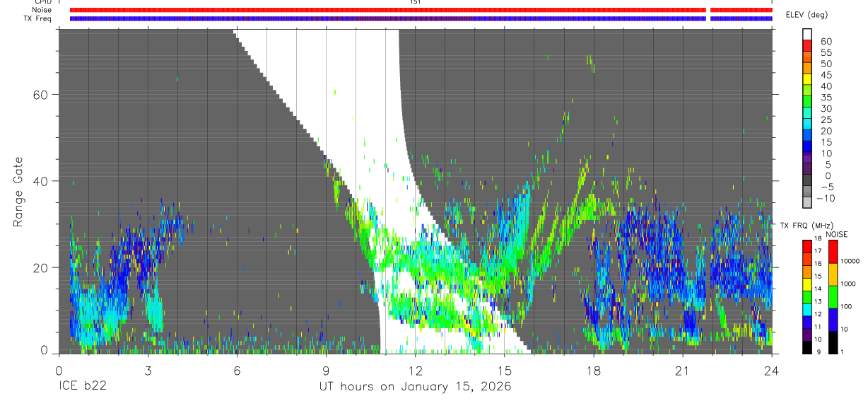Click the amber NOISE swatch between 1000 and 10000

tap(833, 273)
